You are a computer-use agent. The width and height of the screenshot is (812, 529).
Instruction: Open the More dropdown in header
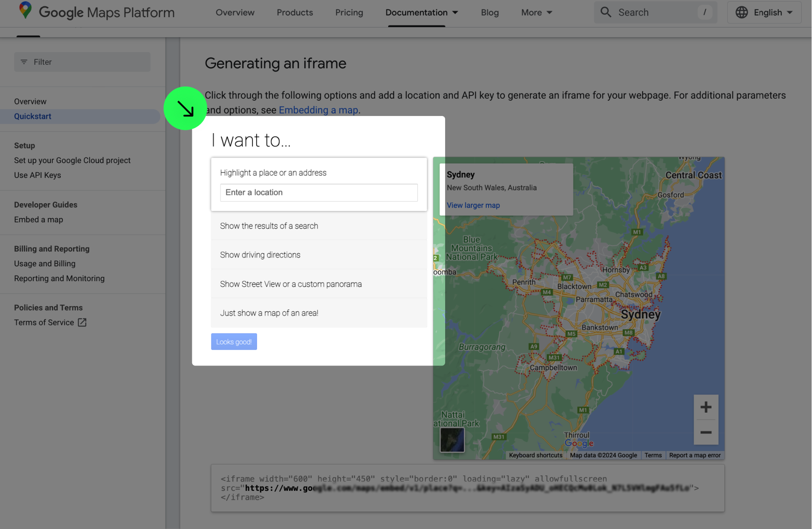(x=536, y=13)
